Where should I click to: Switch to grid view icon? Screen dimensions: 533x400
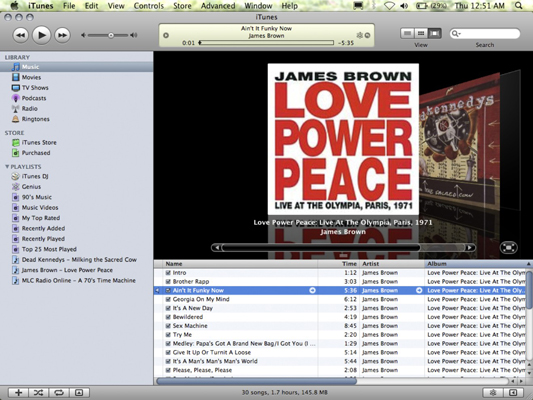[x=421, y=33]
